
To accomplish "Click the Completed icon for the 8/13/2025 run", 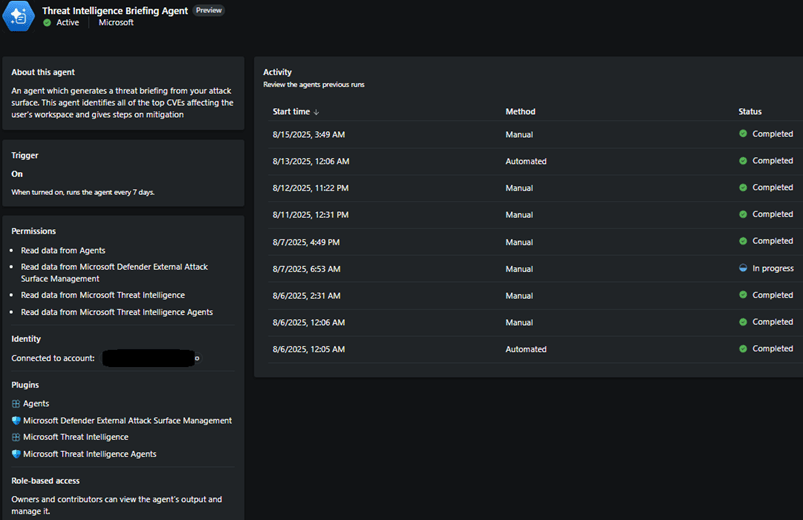I will [743, 161].
